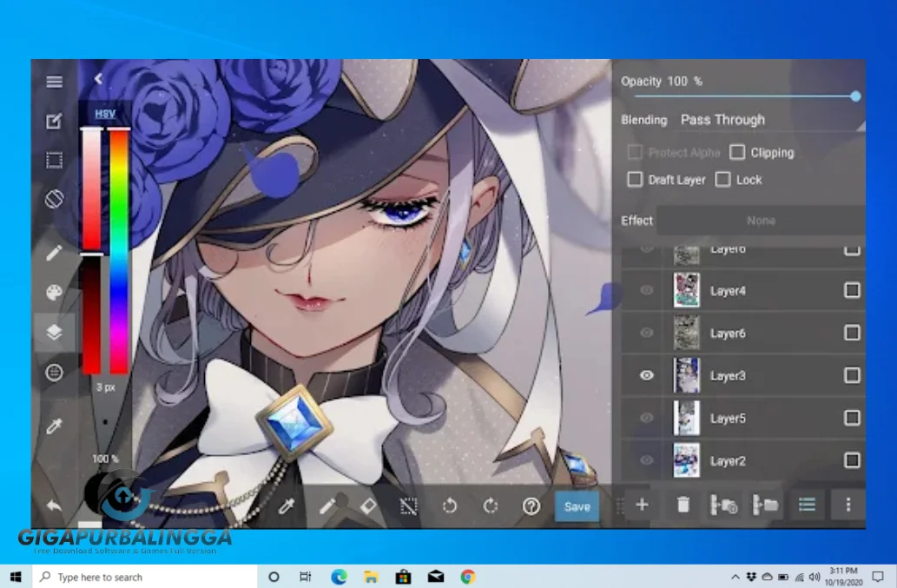The height and width of the screenshot is (588, 897).
Task: Toggle the Protect Alpha checkbox
Action: (635, 152)
